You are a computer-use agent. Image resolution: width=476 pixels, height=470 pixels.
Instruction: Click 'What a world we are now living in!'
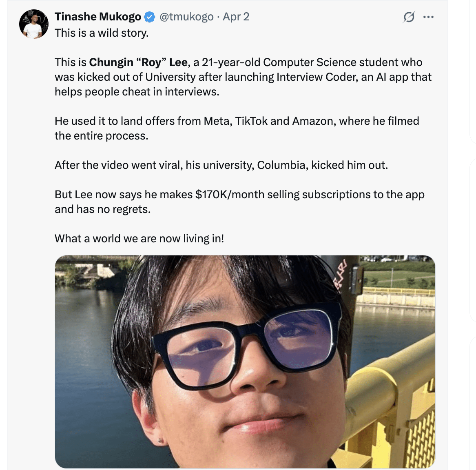coord(139,239)
